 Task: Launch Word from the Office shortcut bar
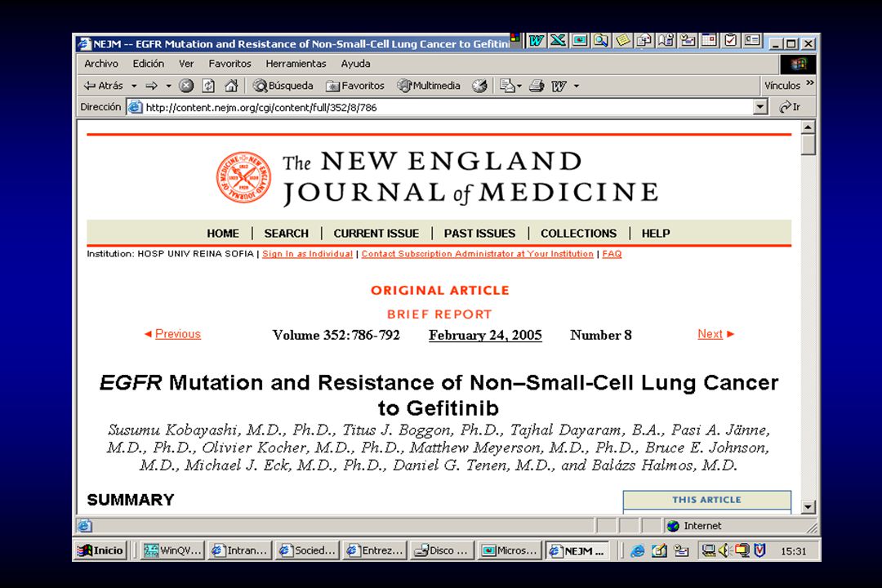536,41
